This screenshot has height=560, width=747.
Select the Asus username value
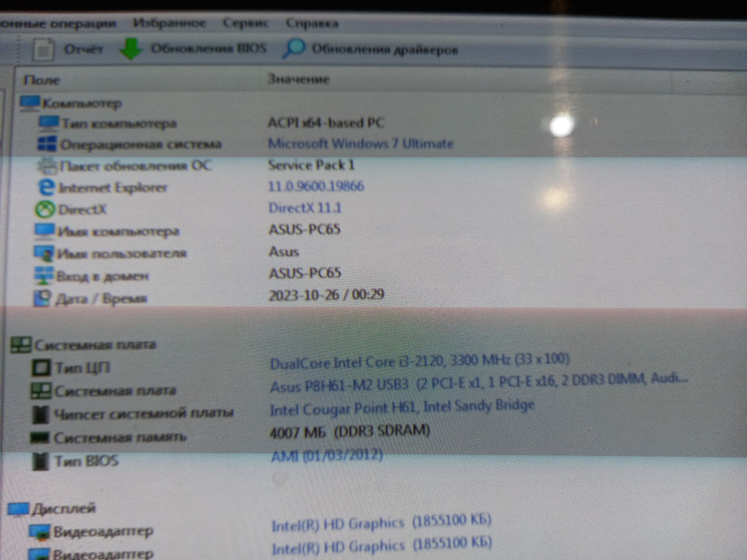[x=284, y=252]
